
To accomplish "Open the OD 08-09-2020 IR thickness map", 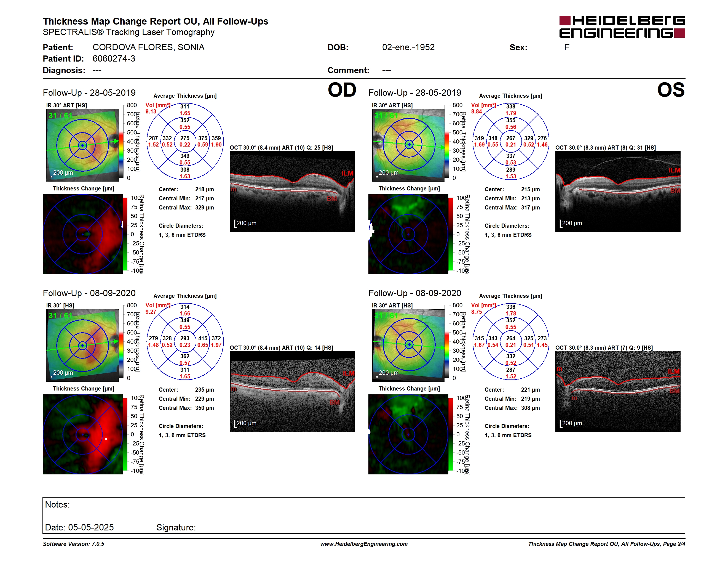I will [x=83, y=345].
